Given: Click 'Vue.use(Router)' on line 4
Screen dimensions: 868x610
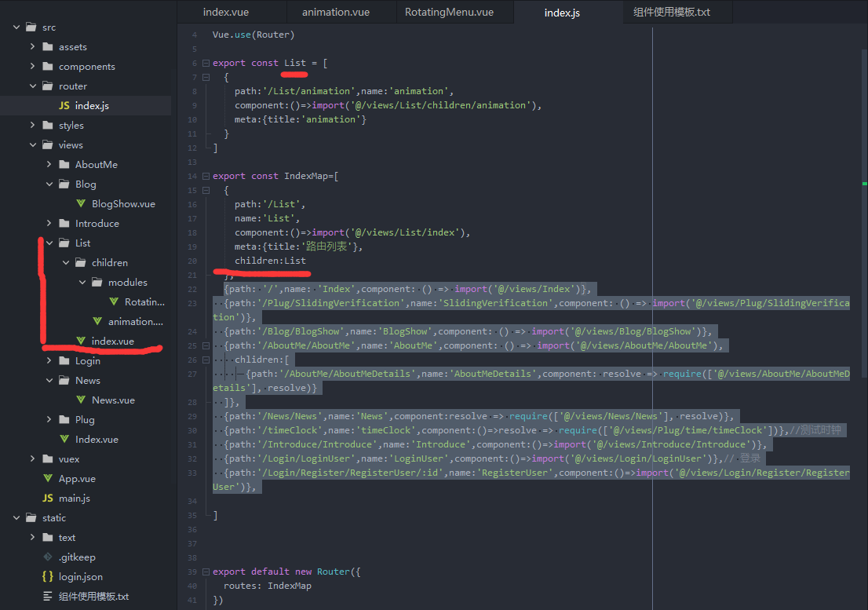Looking at the screenshot, I should pyautogui.click(x=253, y=35).
